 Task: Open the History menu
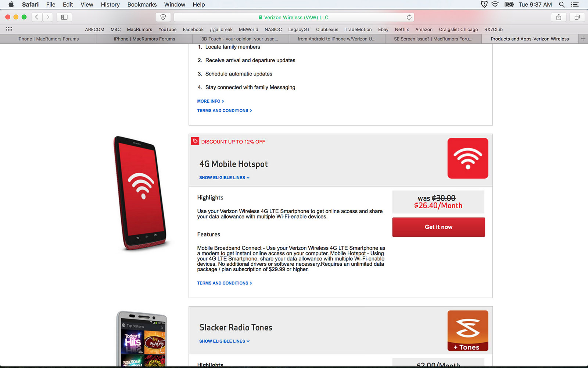coord(110,4)
